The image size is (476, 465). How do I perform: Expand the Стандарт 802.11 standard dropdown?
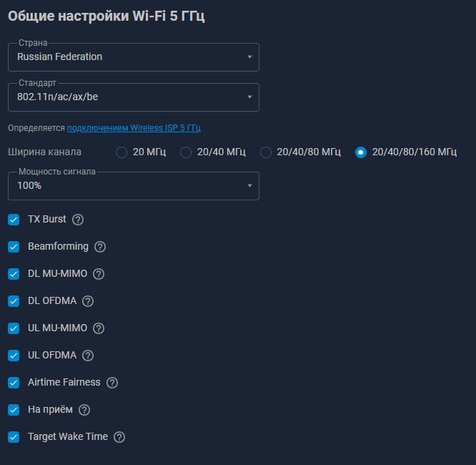pyautogui.click(x=133, y=97)
